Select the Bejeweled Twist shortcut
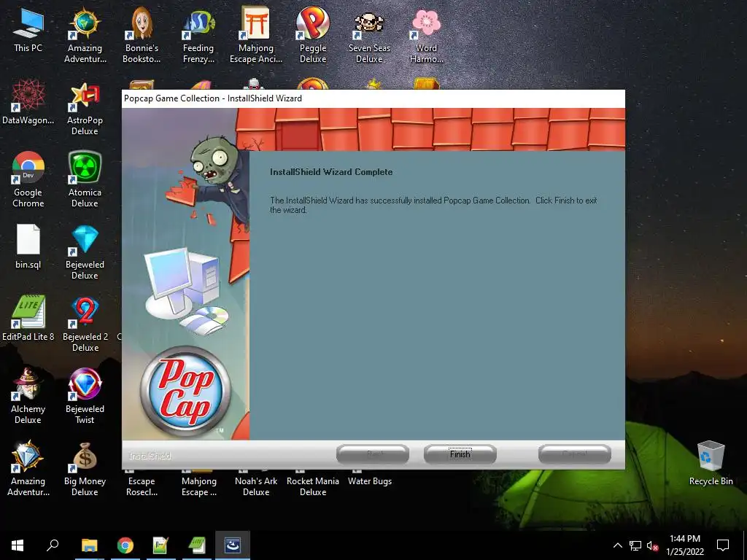Image resolution: width=747 pixels, height=560 pixels. coord(85,396)
